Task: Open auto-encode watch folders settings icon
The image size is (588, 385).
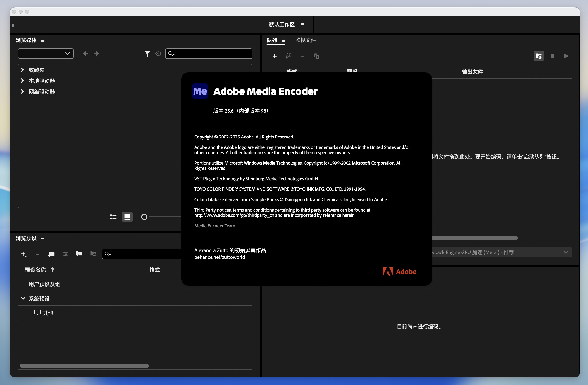Action: click(539, 56)
